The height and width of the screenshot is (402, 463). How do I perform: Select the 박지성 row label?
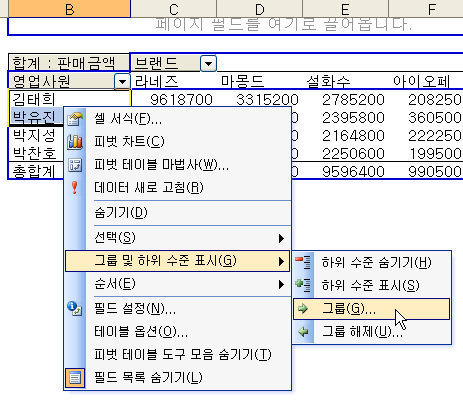[36, 135]
